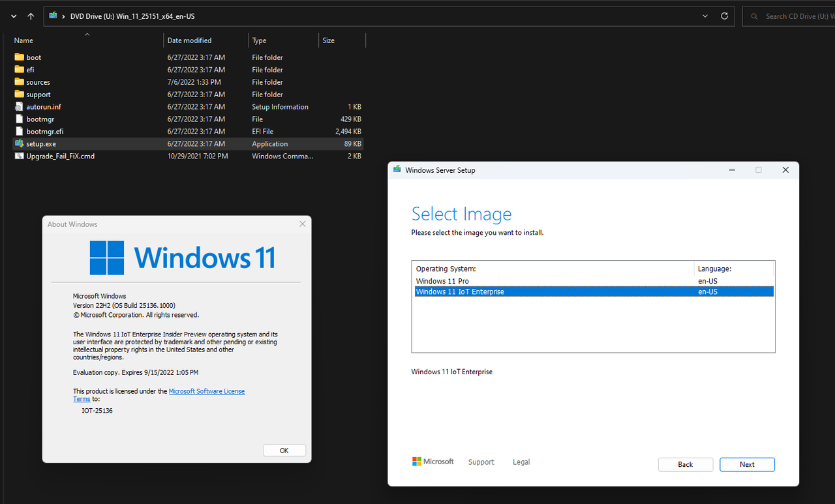Expand the address bar history dropdown
This screenshot has width=835, height=504.
click(x=705, y=16)
